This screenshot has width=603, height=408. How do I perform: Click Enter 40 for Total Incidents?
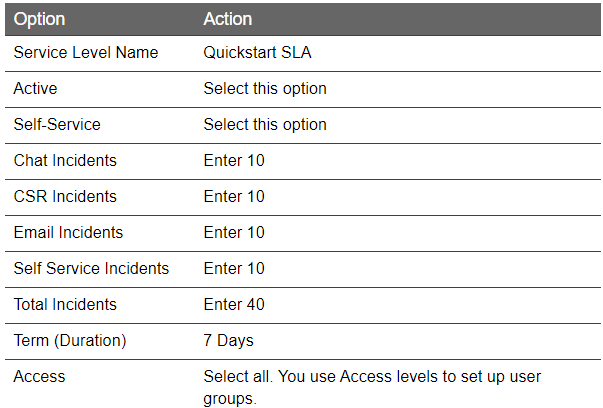tap(234, 305)
